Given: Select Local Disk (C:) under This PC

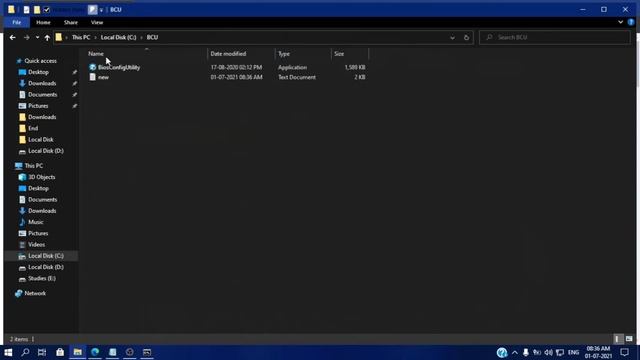Looking at the screenshot, I should point(46,256).
